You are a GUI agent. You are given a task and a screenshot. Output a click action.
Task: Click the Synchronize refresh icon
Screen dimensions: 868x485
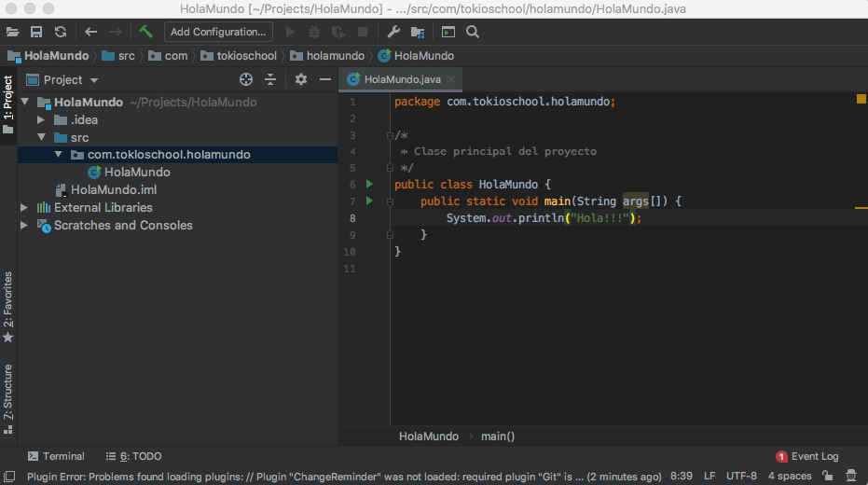(x=61, y=32)
